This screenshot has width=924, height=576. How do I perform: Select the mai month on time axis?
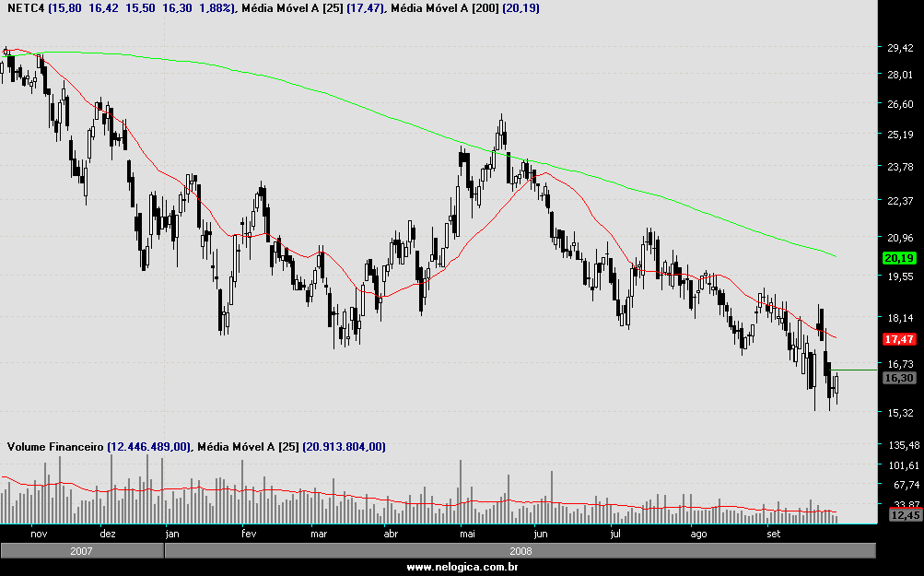point(467,535)
